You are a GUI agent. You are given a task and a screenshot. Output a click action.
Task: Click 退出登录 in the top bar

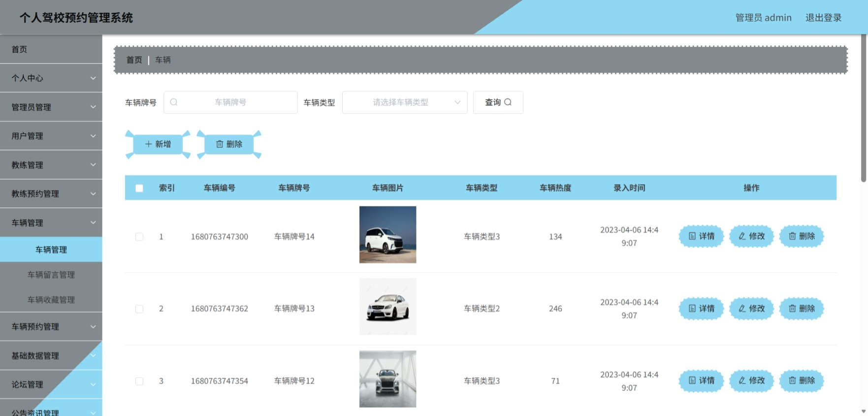point(823,18)
